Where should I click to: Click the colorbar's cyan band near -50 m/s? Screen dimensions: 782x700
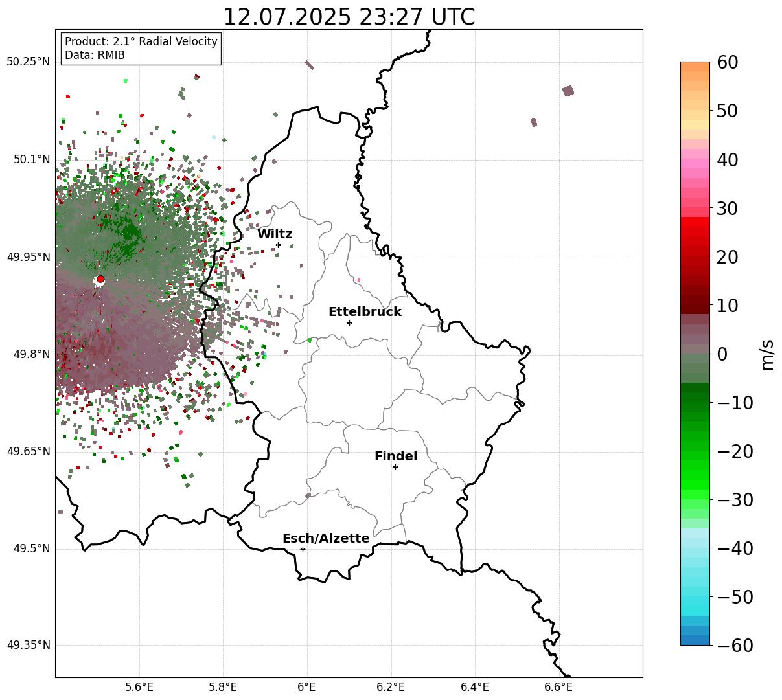coord(695,597)
